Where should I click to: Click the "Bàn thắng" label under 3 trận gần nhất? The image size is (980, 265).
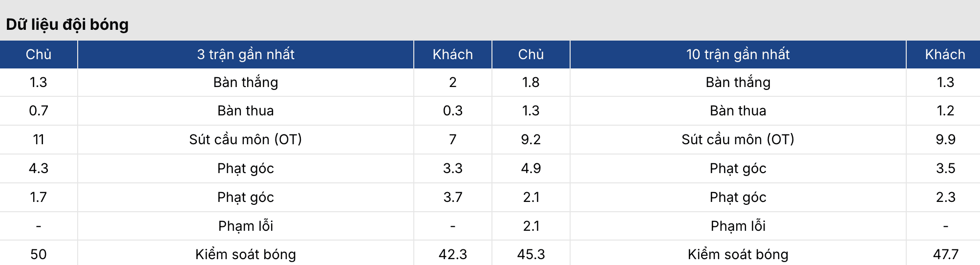(246, 82)
